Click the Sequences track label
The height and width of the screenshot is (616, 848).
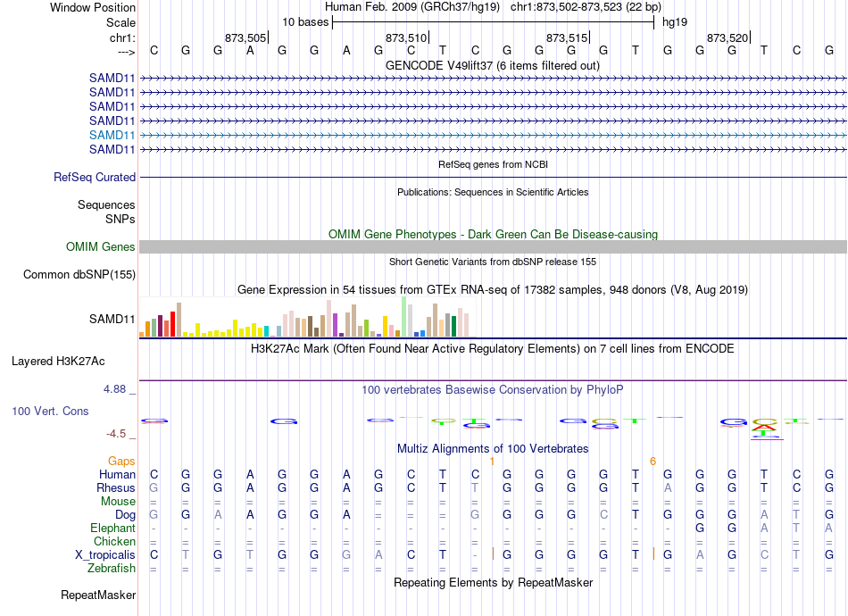[106, 205]
